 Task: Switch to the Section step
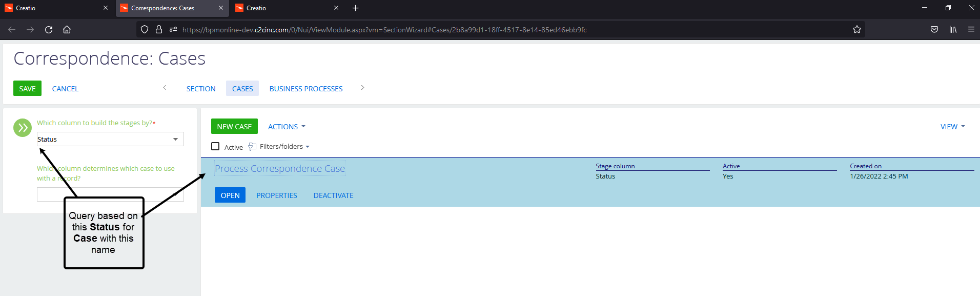click(201, 89)
